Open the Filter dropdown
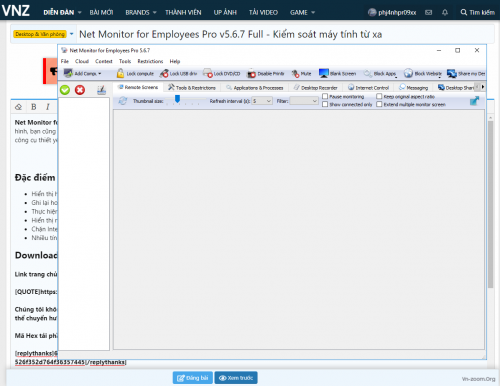The width and height of the screenshot is (500, 386). point(304,101)
